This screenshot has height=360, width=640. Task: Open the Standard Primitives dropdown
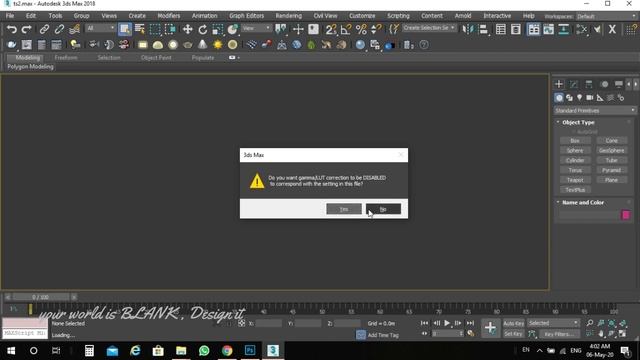[595, 111]
